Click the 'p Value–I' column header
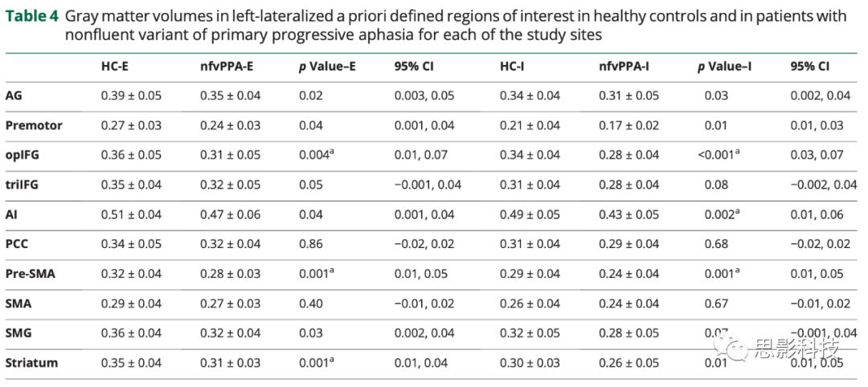This screenshot has height=387, width=868. [724, 67]
